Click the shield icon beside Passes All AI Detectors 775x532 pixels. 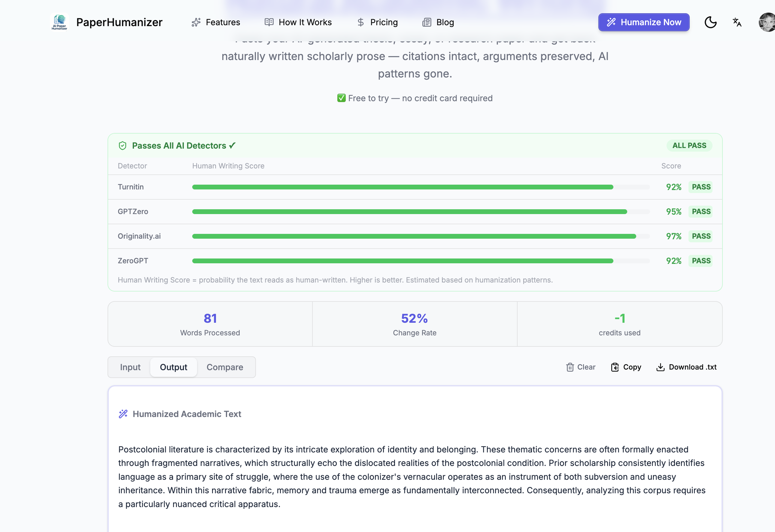point(122,146)
